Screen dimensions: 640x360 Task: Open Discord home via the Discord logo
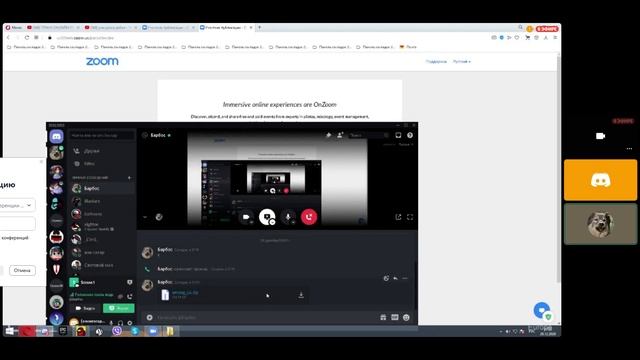coord(56,136)
